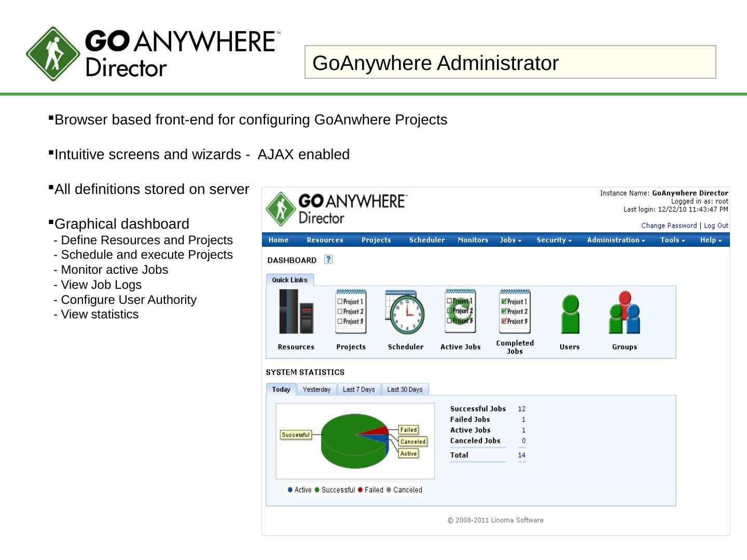This screenshot has width=747, height=560.
Task: Open the Active Jobs quick link icon
Action: pyautogui.click(x=461, y=312)
